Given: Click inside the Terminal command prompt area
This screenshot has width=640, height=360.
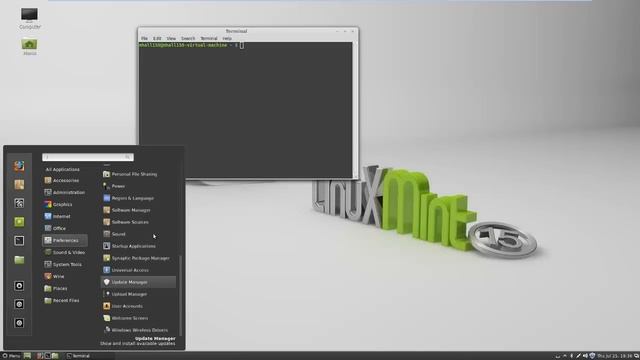Looking at the screenshot, I should click(245, 110).
